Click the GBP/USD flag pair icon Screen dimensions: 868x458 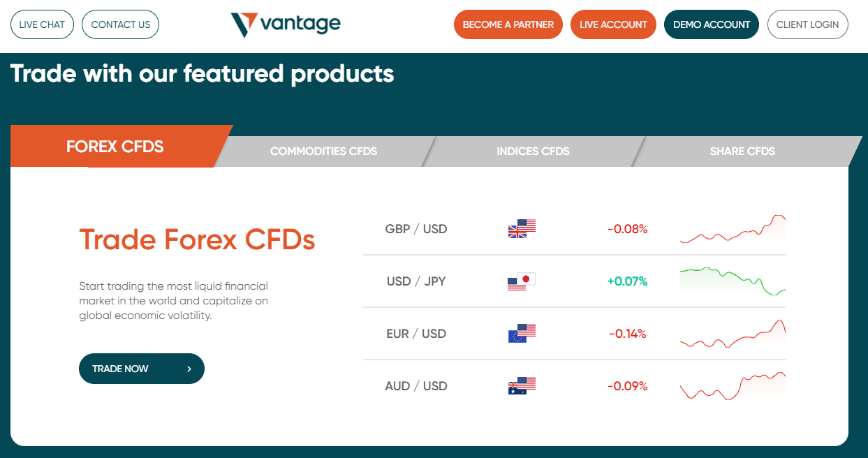click(x=522, y=229)
